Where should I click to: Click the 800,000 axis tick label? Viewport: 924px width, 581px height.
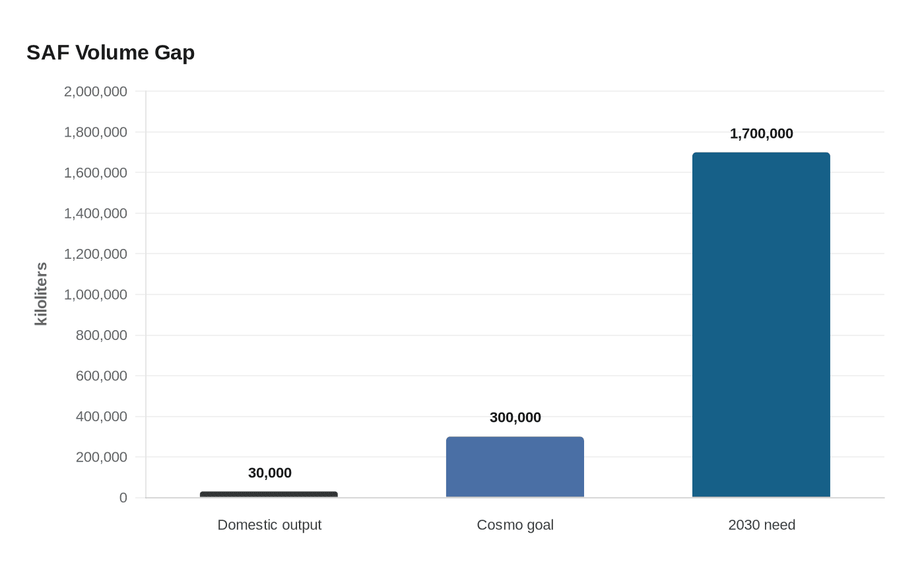[x=101, y=335]
